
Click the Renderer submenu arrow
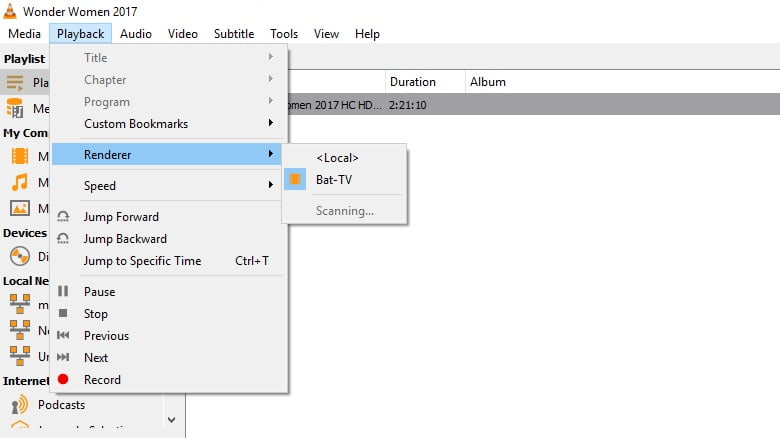(x=271, y=154)
